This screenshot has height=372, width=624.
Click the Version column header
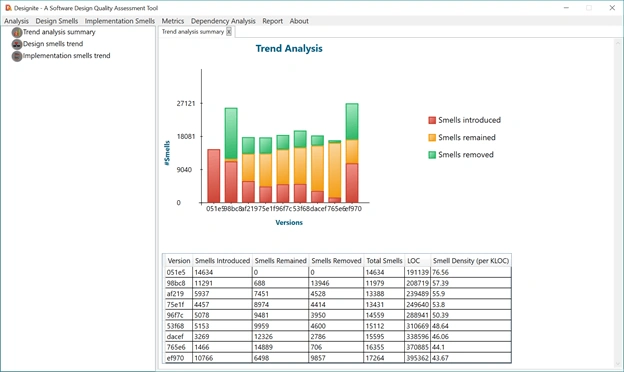pos(179,261)
